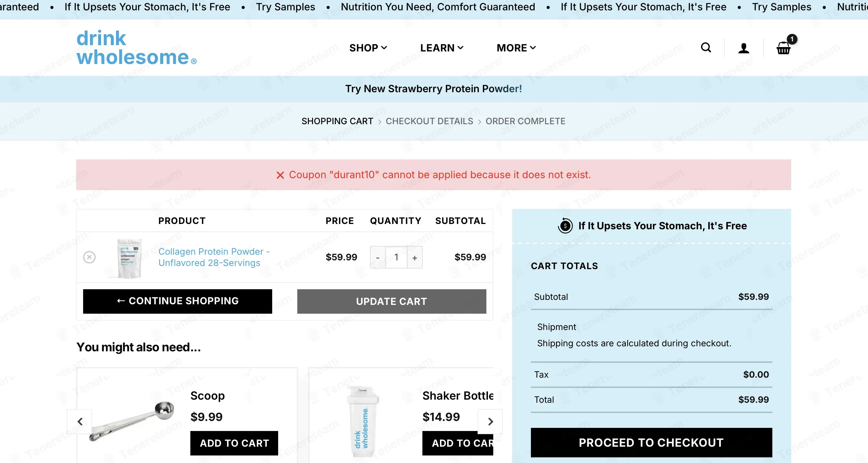Select the Shopping Cart breadcrumb step
This screenshot has width=868, height=463.
pos(337,121)
